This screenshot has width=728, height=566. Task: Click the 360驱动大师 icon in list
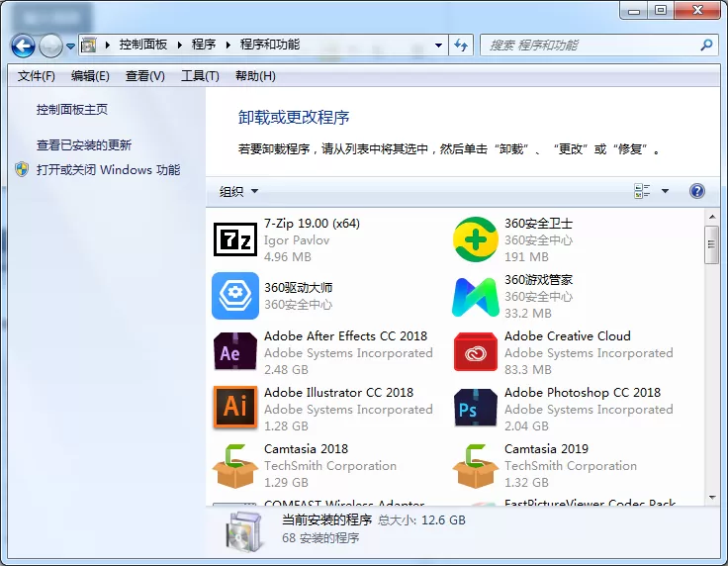235,296
